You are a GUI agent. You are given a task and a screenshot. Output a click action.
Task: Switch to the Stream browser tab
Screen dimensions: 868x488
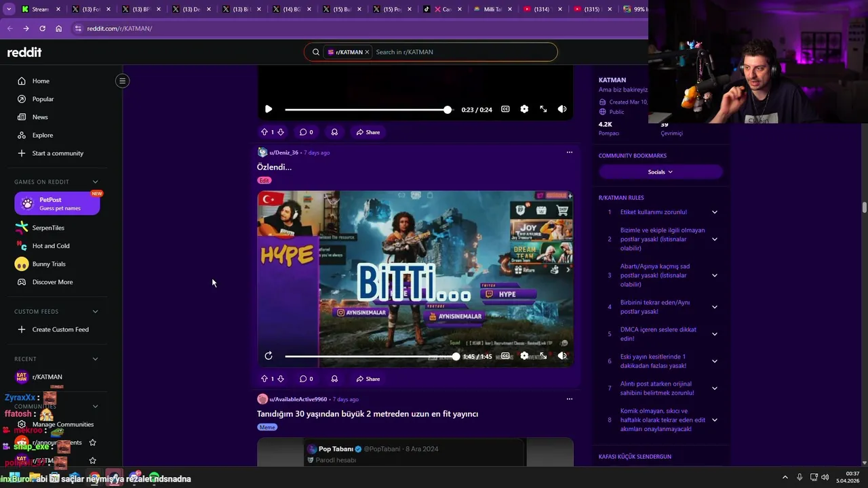tap(40, 9)
